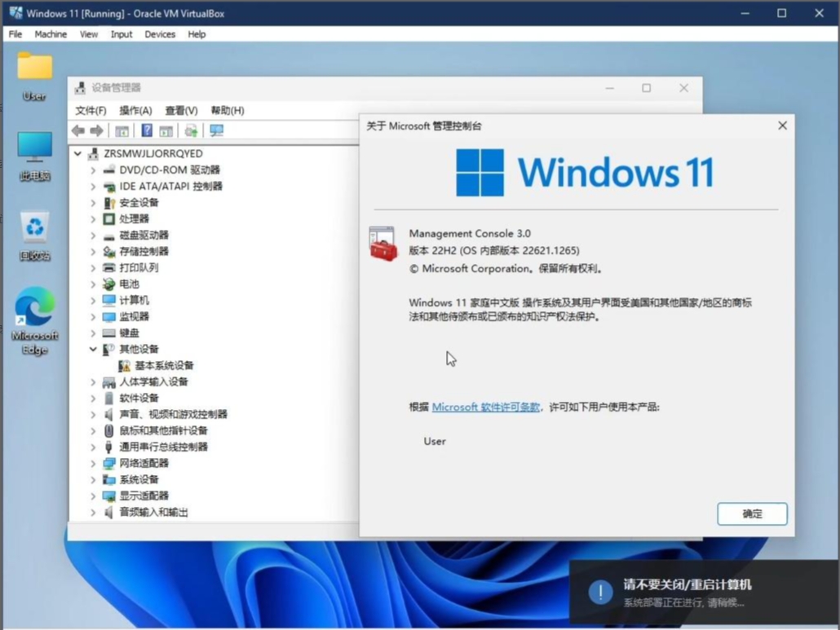Open Help using the question mark toolbar icon
This screenshot has height=630, width=840.
click(x=147, y=130)
